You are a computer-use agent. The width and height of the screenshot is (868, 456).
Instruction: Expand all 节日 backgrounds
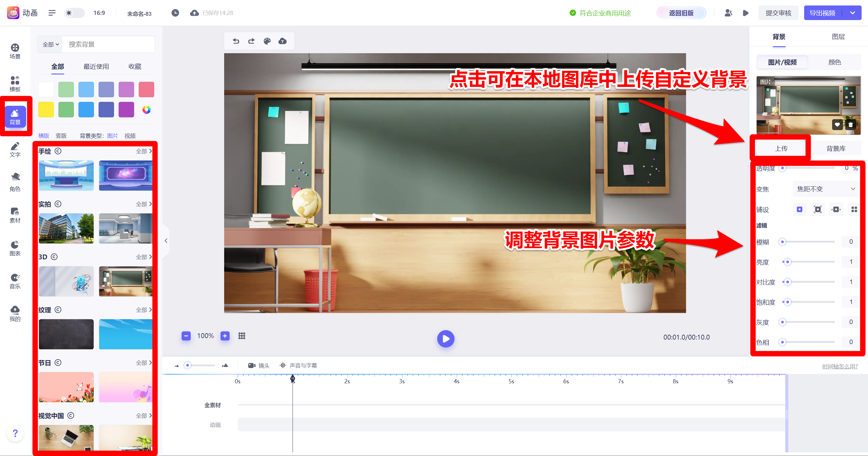144,363
